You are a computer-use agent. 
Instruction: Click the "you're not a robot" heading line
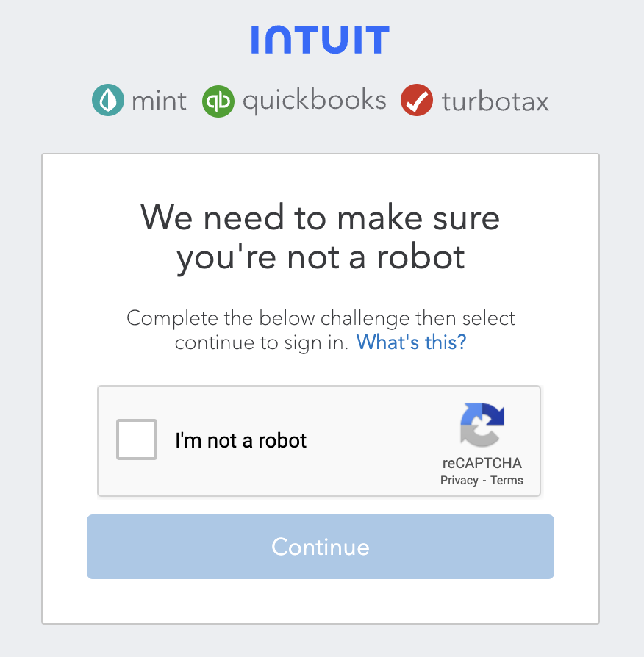[x=321, y=256]
